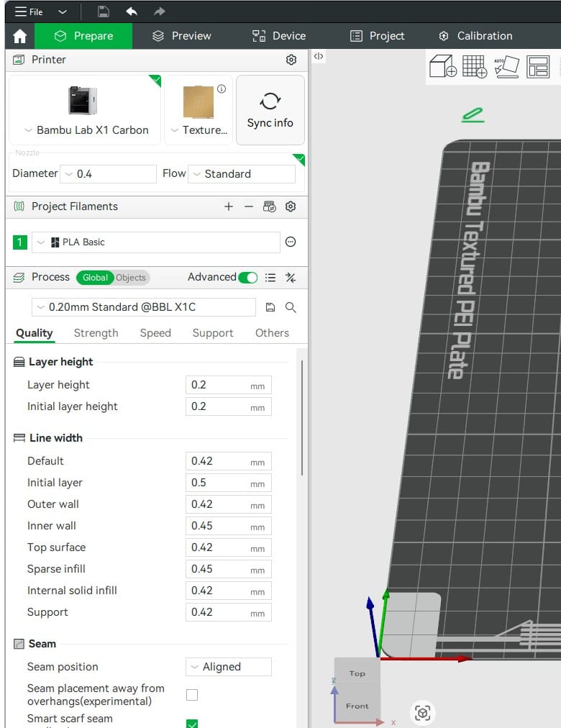Edit the Outer wall line width field
The image size is (561, 728).
tap(228, 504)
